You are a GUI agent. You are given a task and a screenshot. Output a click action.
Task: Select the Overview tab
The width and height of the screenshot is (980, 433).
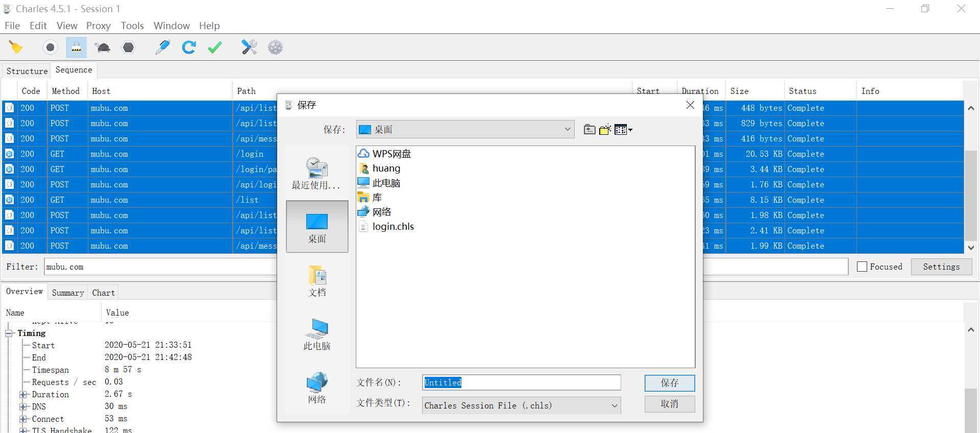[24, 291]
